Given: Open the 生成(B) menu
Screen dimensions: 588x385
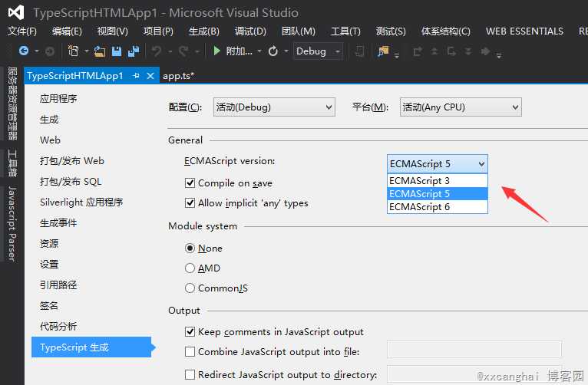Looking at the screenshot, I should point(204,31).
